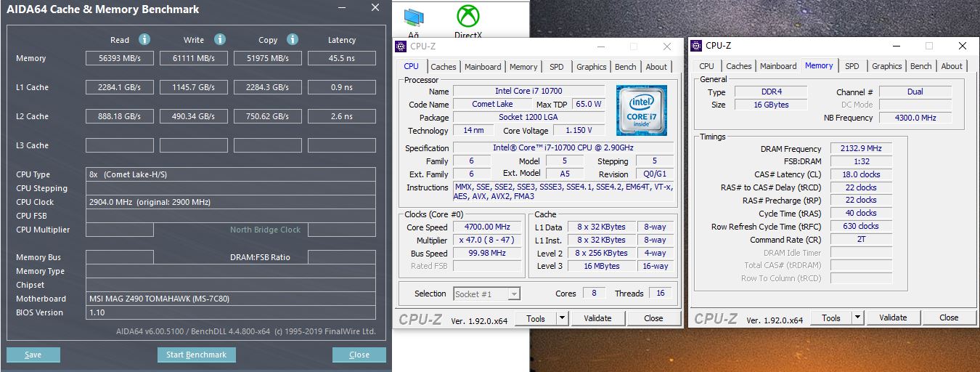Open the Write column info icon
The image size is (980, 372).
(x=220, y=39)
